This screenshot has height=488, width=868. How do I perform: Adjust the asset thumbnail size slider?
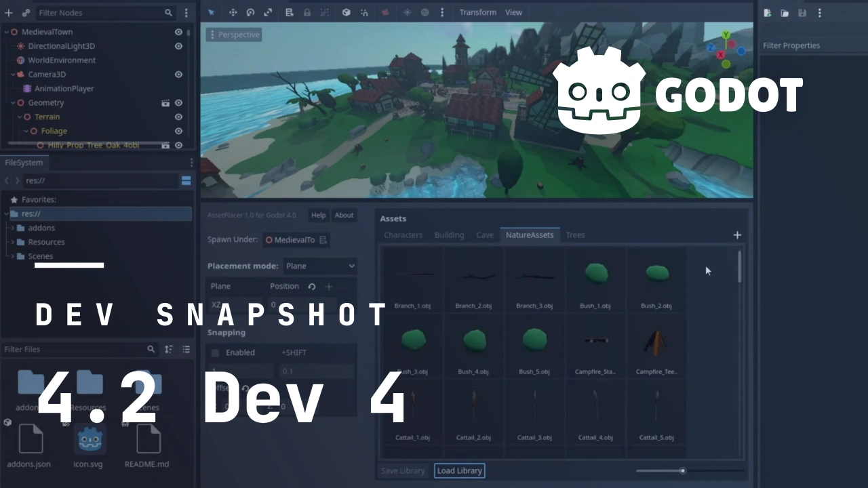click(689, 470)
